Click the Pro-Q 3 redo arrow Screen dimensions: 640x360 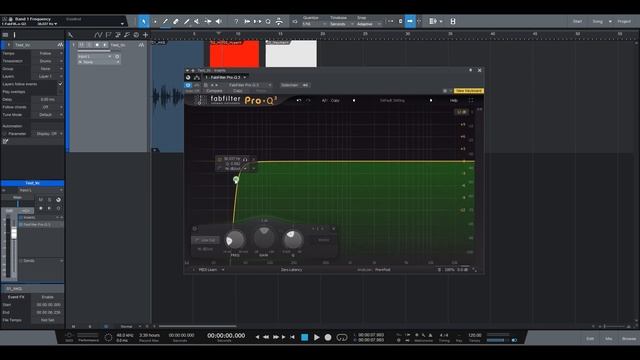pyautogui.click(x=309, y=100)
